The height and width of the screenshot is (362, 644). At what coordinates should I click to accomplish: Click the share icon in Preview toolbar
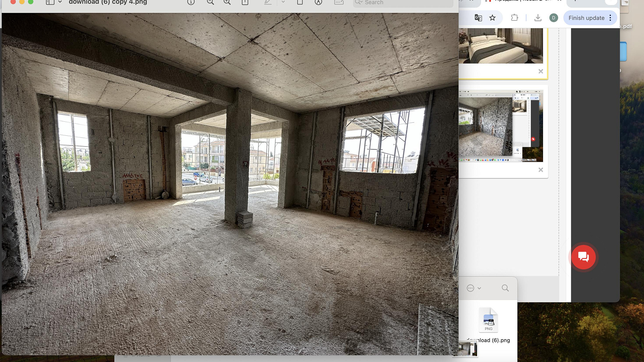245,2
